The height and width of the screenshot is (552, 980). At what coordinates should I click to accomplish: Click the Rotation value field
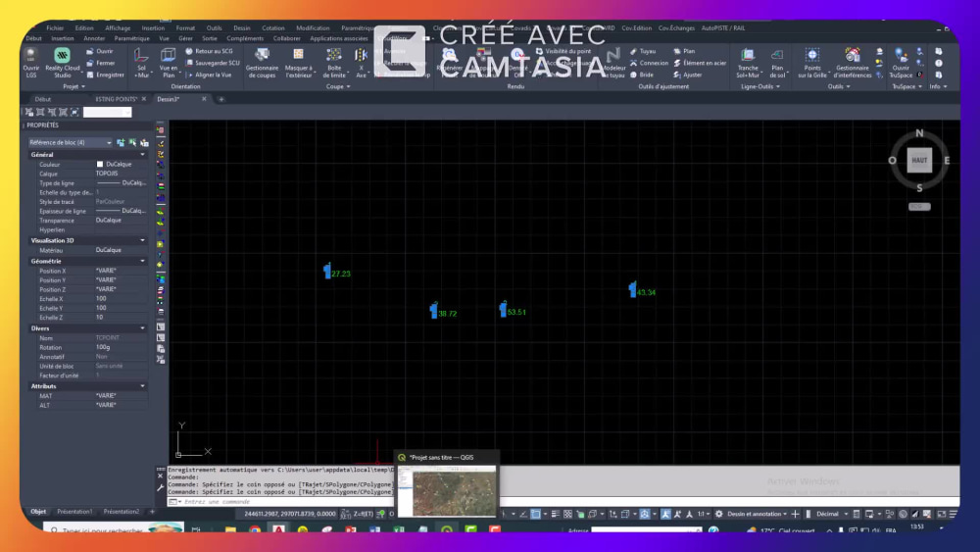click(121, 348)
